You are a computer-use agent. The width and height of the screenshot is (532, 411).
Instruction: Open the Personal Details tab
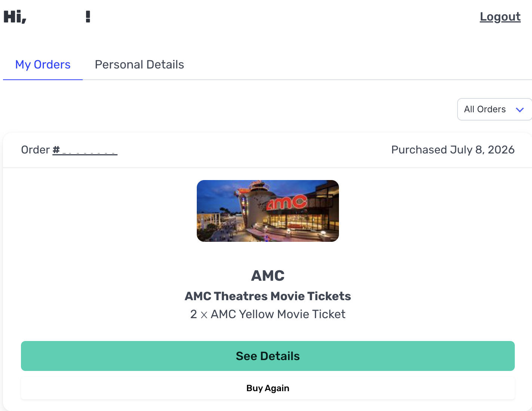pos(139,64)
